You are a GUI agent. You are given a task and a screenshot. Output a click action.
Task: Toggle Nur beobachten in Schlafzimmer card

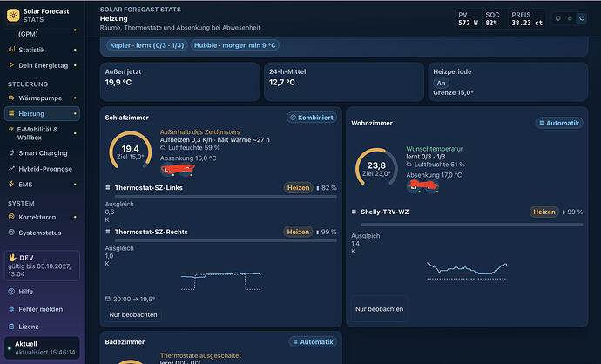pos(133,314)
